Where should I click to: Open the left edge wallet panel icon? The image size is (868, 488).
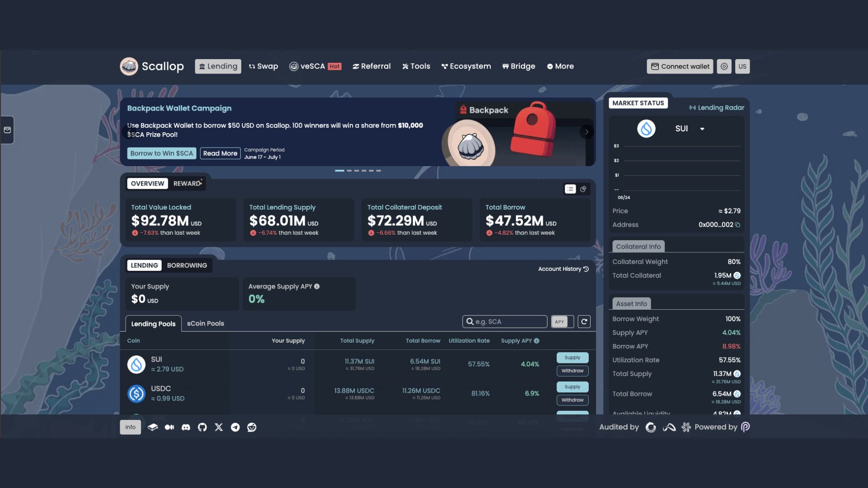(x=7, y=130)
